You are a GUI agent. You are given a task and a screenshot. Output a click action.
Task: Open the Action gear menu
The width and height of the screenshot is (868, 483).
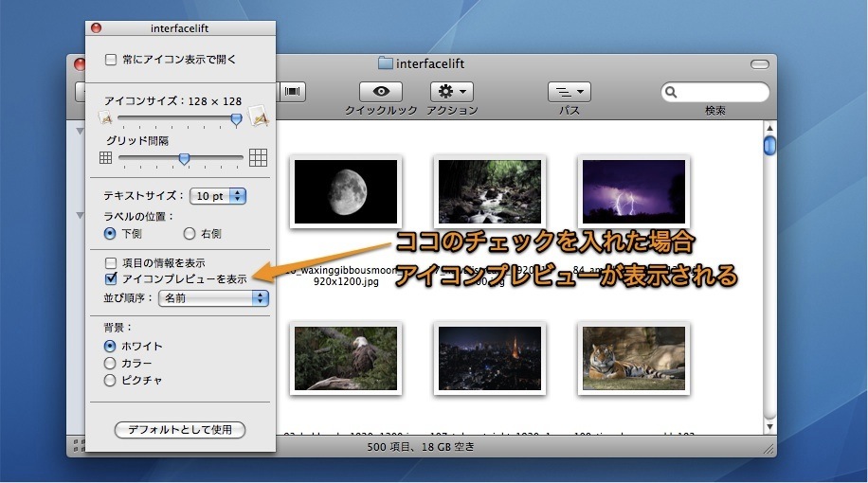(x=452, y=92)
